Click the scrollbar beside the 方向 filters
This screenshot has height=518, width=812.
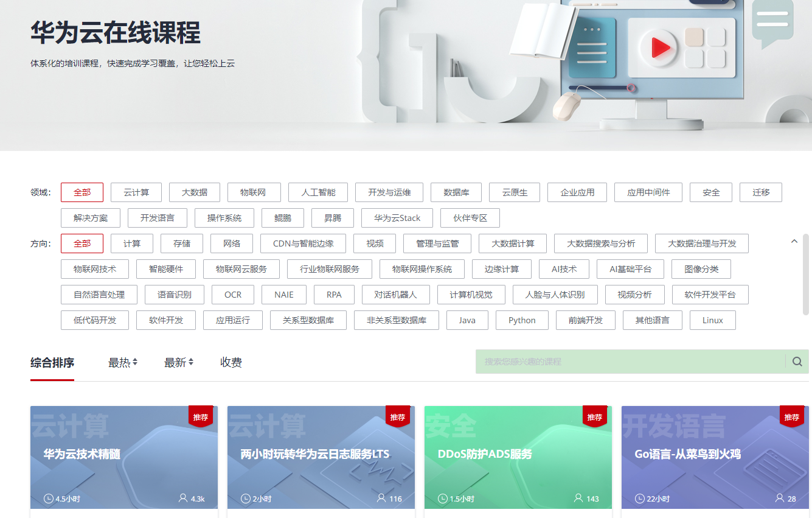(806, 274)
